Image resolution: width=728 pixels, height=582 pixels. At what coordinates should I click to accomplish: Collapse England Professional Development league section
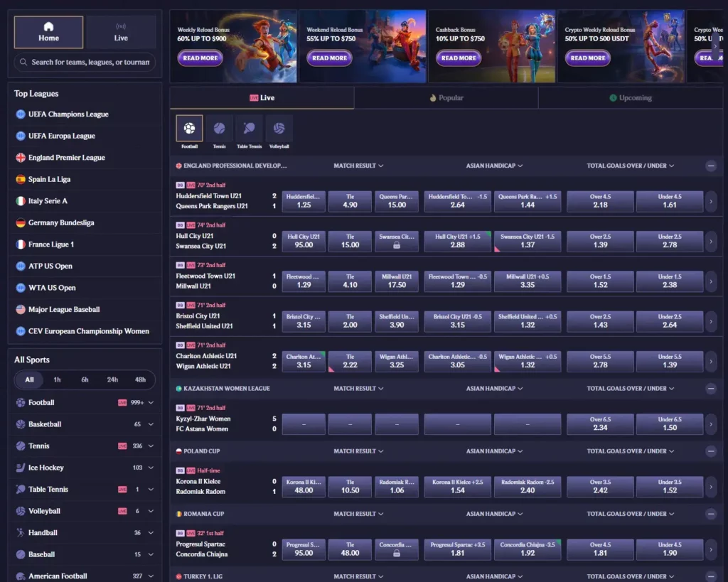(x=710, y=166)
